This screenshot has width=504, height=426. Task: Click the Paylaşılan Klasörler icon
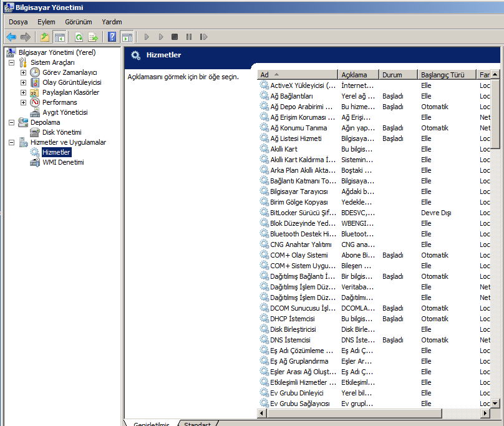click(x=35, y=92)
